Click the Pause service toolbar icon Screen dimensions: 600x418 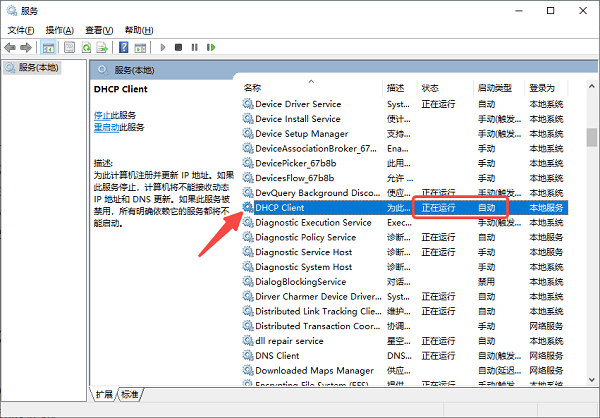pos(195,47)
